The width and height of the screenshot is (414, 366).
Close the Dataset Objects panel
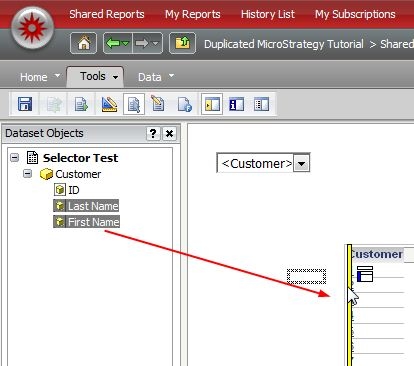[169, 134]
